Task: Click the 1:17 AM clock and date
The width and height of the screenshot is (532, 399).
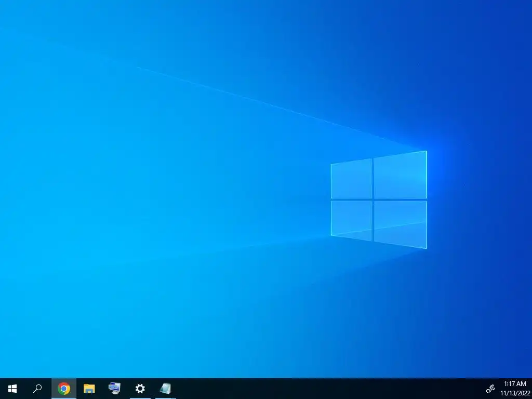Action: [x=515, y=389]
